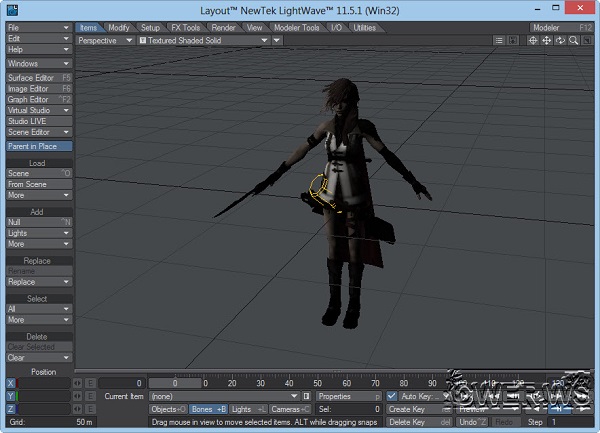Click the X channel envelope E button

pyautogui.click(x=90, y=383)
